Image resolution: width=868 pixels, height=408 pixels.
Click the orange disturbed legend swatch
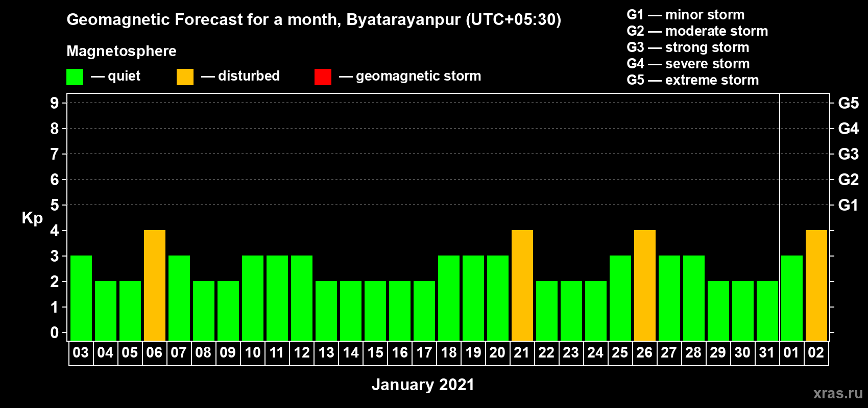(x=185, y=77)
